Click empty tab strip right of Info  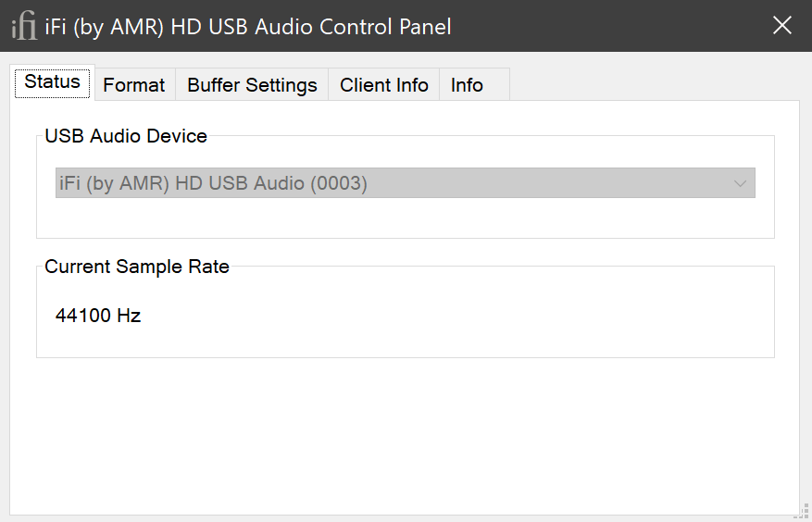[648, 85]
